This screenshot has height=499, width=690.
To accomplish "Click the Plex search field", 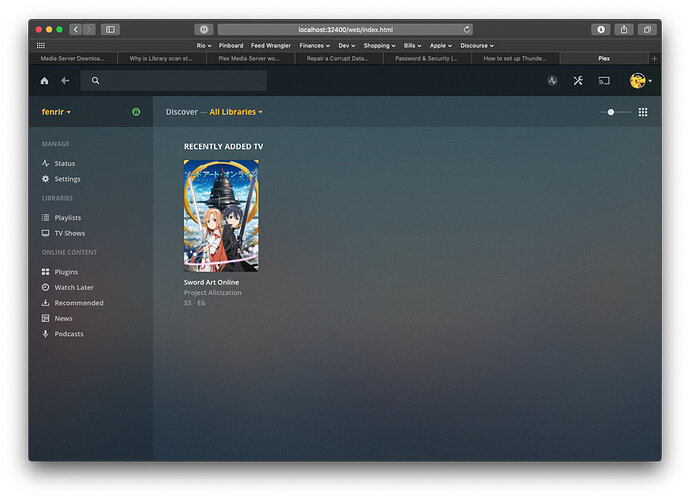I will pos(174,81).
